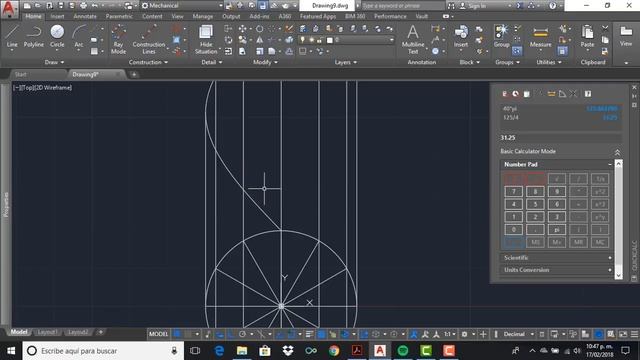Select the Arc tool

click(x=79, y=37)
